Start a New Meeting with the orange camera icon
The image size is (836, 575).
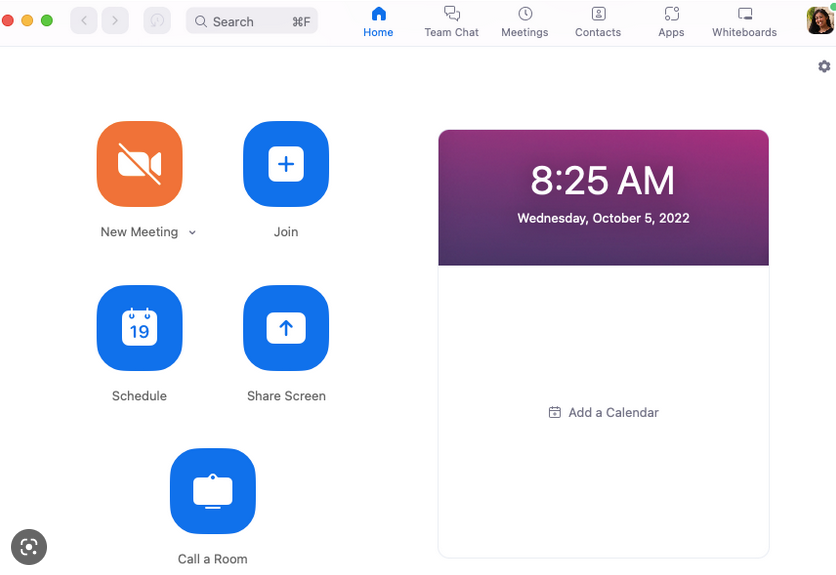[x=139, y=164]
